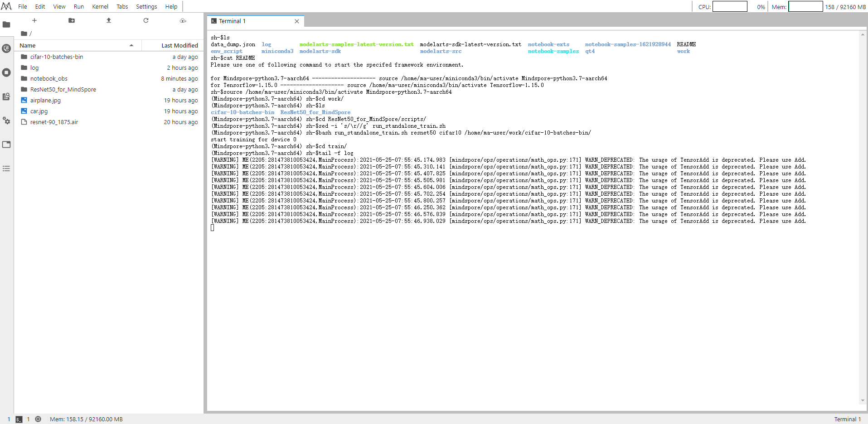Click the cifar-10-batches-bin folder icon

tap(24, 57)
